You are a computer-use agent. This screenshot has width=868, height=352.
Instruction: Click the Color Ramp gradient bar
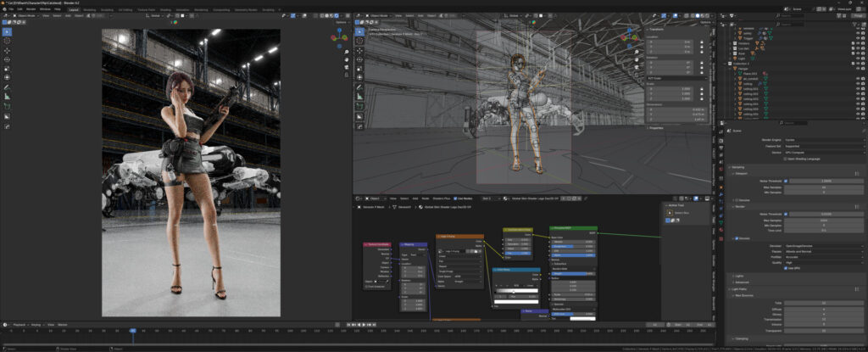click(x=516, y=290)
